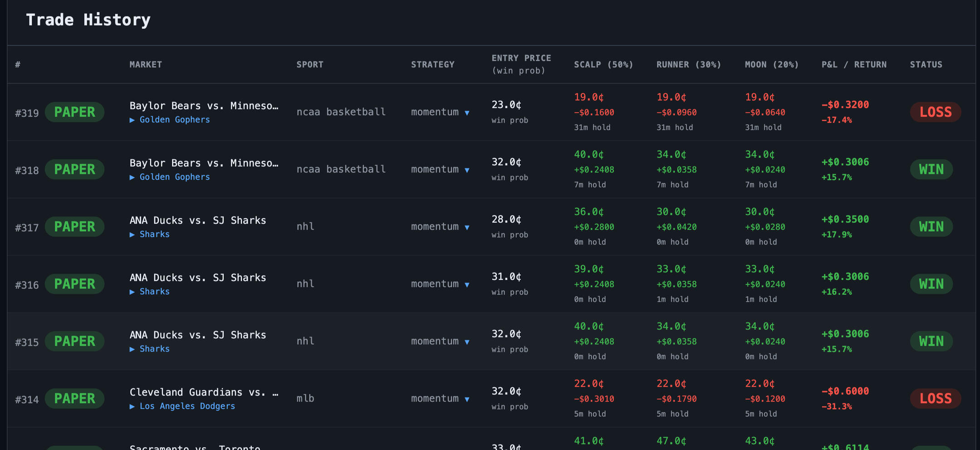Open the Golden Gophers link on trade #318
The width and height of the screenshot is (980, 450).
175,177
